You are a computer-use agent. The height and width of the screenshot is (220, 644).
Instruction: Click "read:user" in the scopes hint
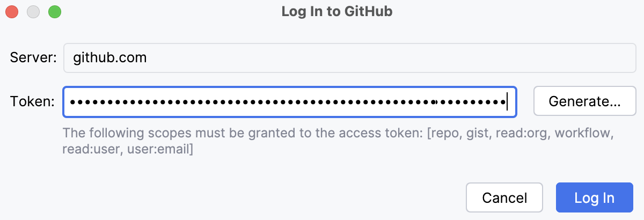(x=86, y=150)
